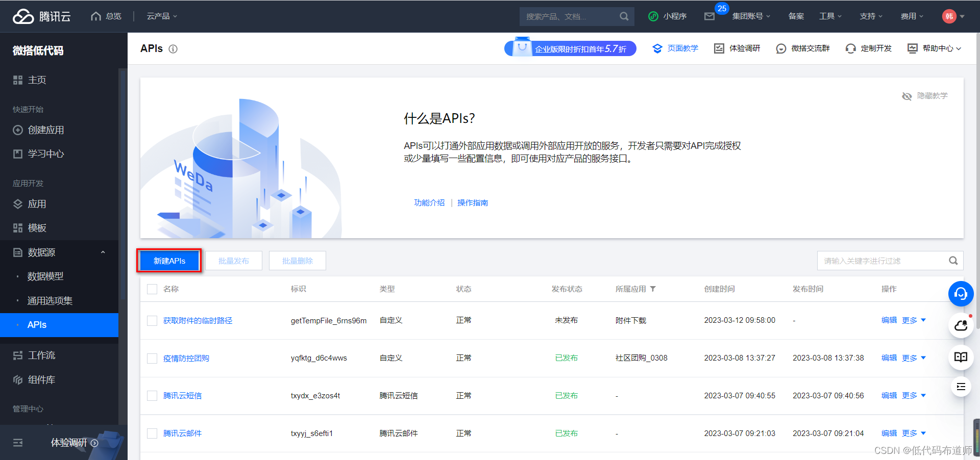The height and width of the screenshot is (460, 980).
Task: Select APIs in sidebar
Action: click(x=59, y=325)
